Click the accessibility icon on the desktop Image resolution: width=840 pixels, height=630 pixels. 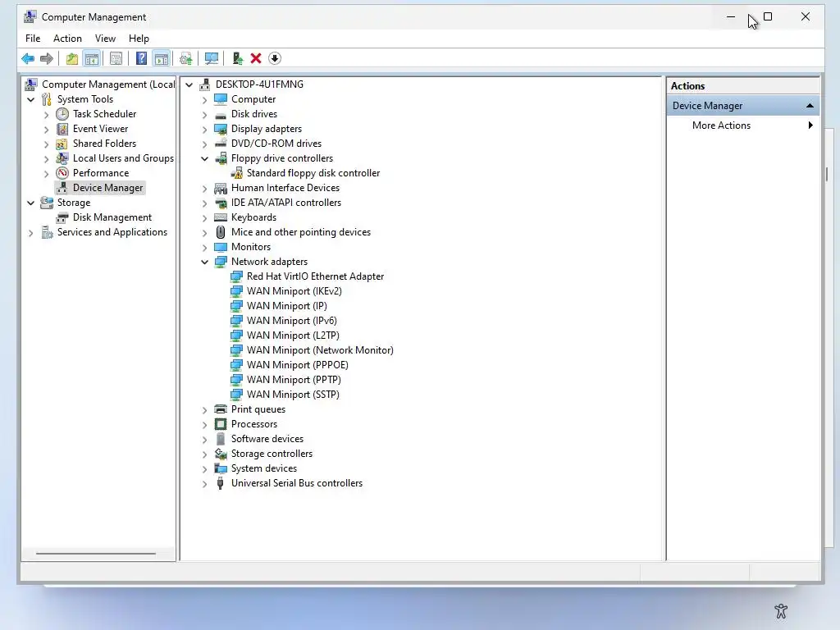pyautogui.click(x=781, y=611)
